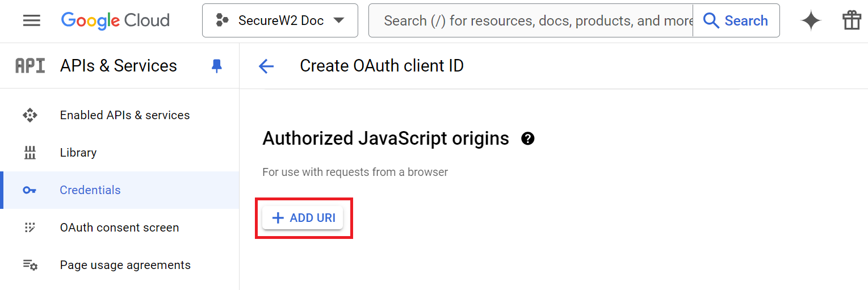This screenshot has width=868, height=290.
Task: Focus the resource search input field
Action: pyautogui.click(x=531, y=21)
